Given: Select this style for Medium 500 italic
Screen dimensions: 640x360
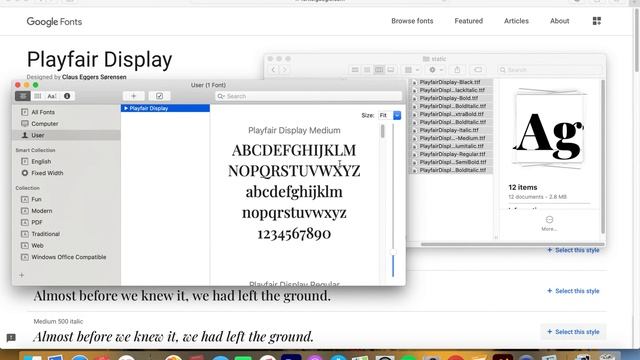Looking at the screenshot, I should point(573,332).
